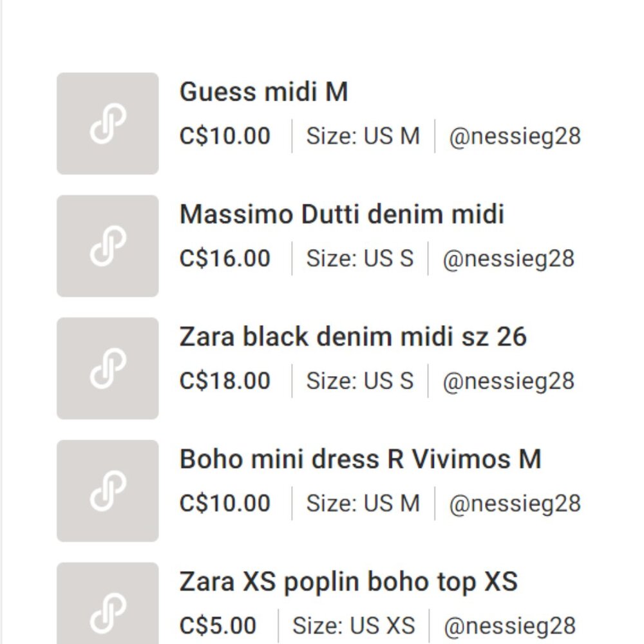Click the Guess midi M listing thumbnail icon
644x644 pixels.
coord(107,122)
